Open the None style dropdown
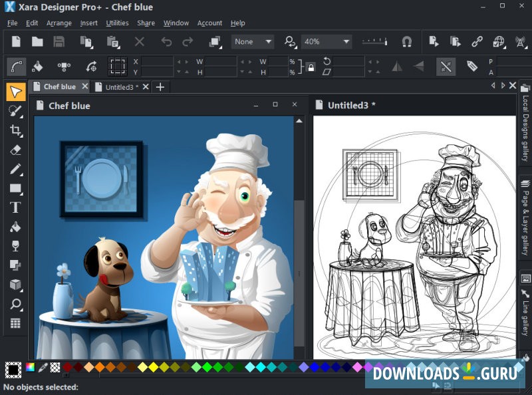The width and height of the screenshot is (532, 395). point(252,41)
